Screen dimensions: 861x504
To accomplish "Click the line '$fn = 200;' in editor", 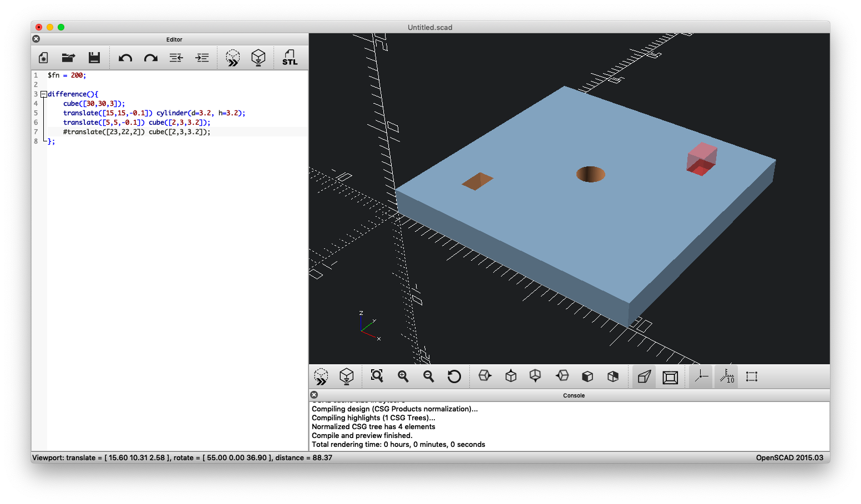I will coord(67,75).
